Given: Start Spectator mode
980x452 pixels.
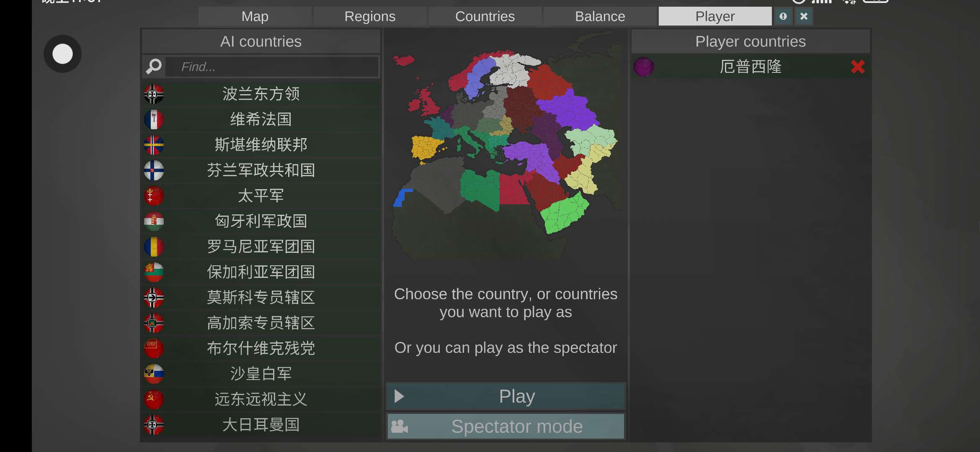Looking at the screenshot, I should 505,426.
